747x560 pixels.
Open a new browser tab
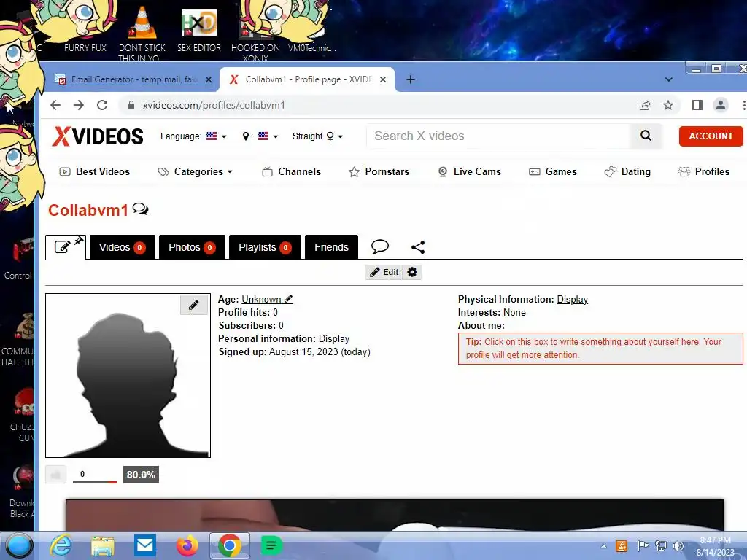pyautogui.click(x=411, y=79)
